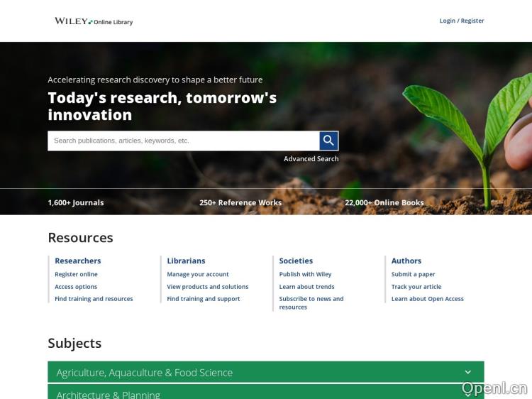Open Learn about Open Access link
Screen dimensions: 532x399
tap(427, 299)
